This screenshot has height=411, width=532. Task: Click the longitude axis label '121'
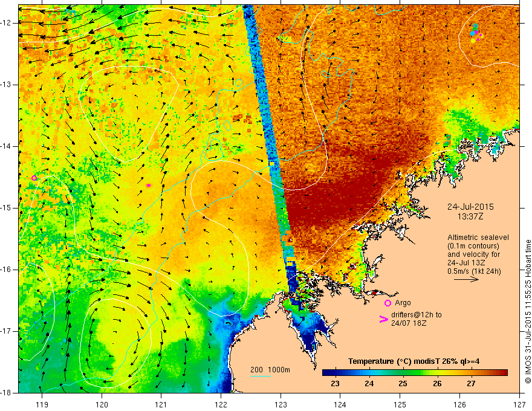click(x=161, y=404)
